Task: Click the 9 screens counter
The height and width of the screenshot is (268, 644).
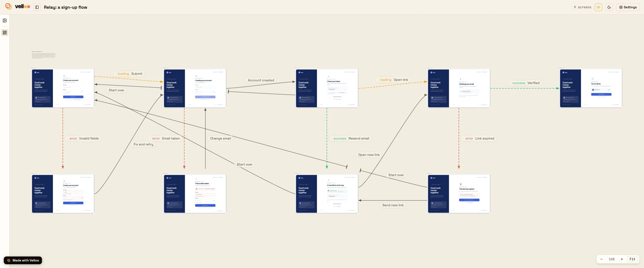Action: pyautogui.click(x=583, y=7)
